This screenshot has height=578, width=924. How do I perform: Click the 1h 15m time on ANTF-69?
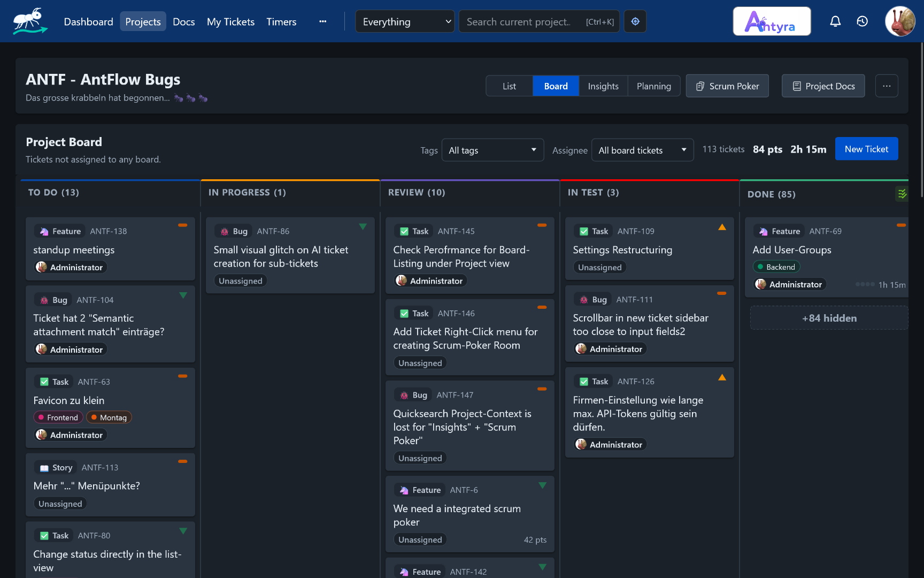click(892, 285)
